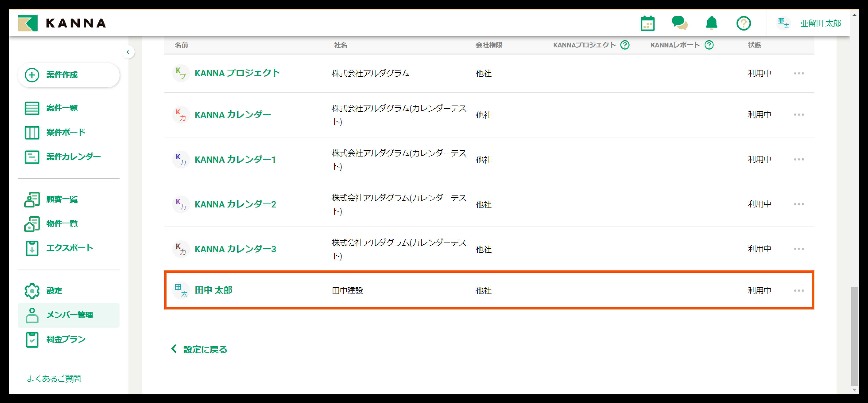The width and height of the screenshot is (868, 403).
Task: Open member 田中 太郎 profile link
Action: [x=213, y=290]
